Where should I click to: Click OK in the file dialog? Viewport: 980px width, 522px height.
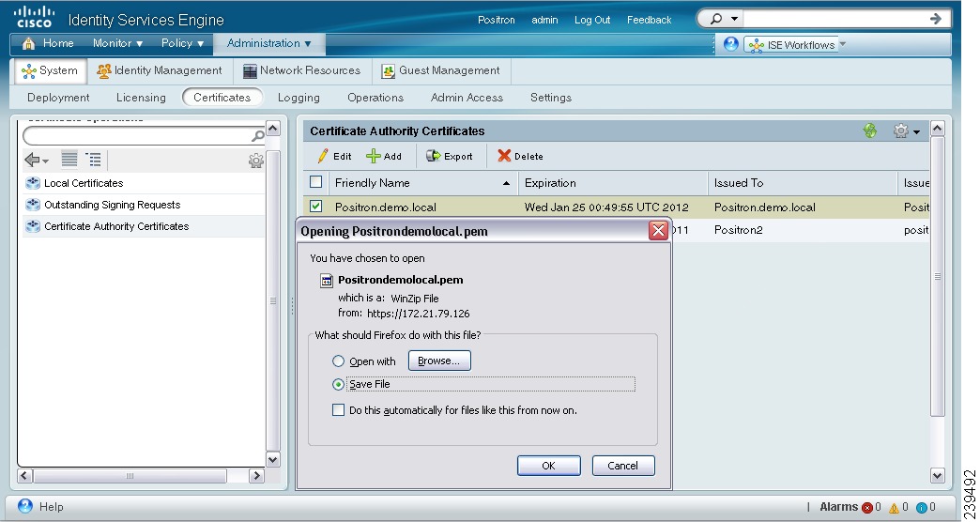pos(549,466)
